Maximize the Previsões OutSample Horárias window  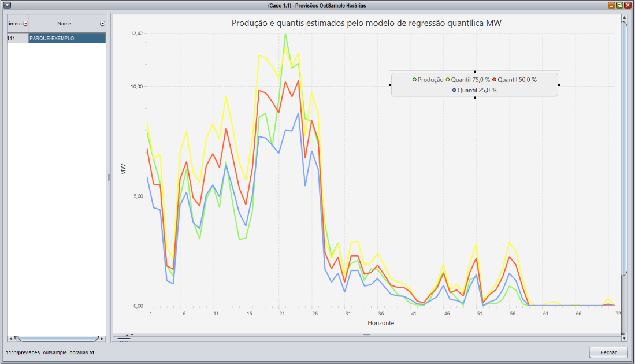[619, 5]
